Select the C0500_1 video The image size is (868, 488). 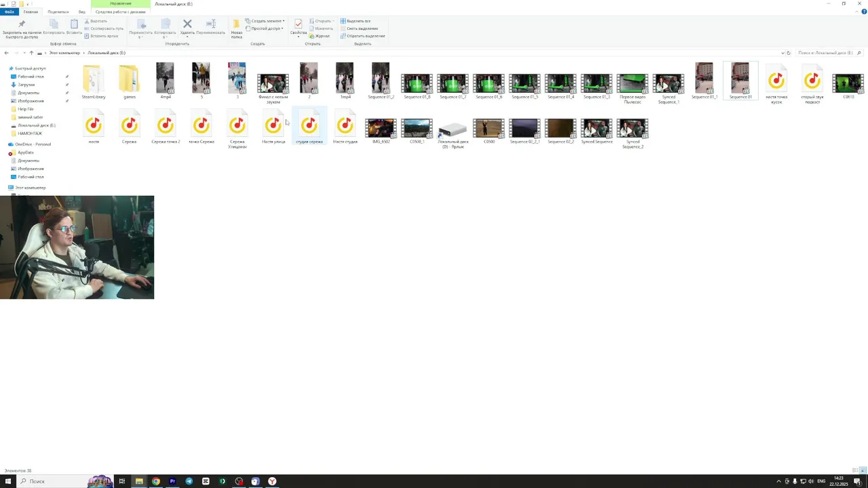coord(416,131)
